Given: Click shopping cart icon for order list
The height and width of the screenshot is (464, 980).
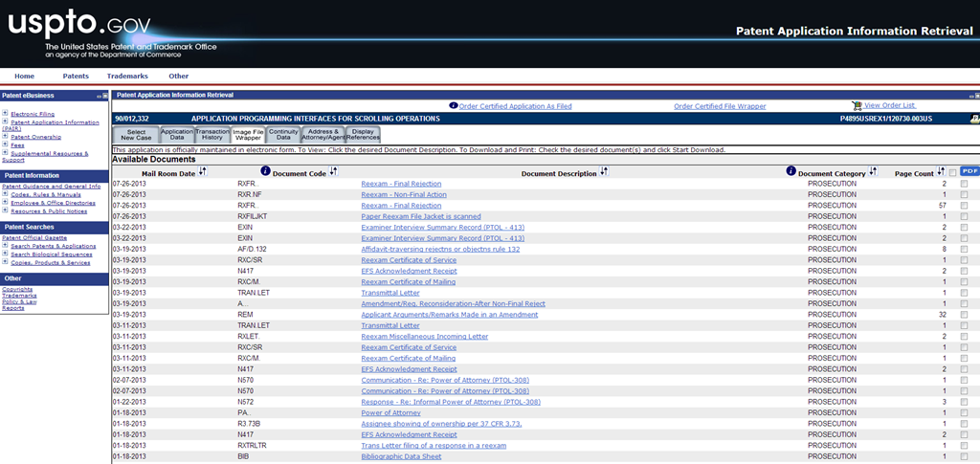Looking at the screenshot, I should pos(857,105).
